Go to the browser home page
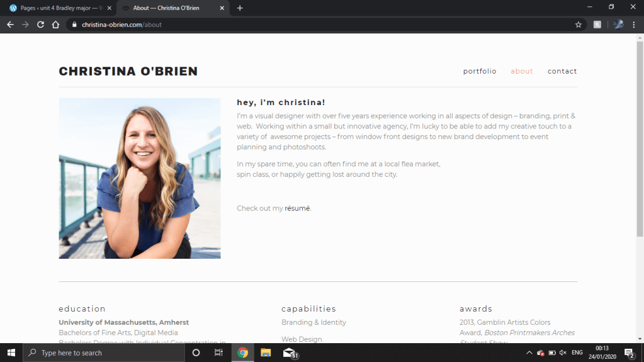 [55, 25]
